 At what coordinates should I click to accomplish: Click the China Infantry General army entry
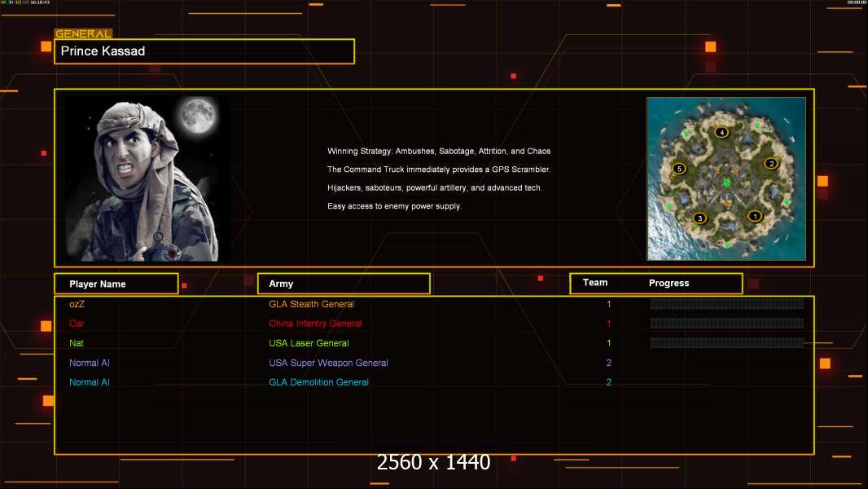[315, 324]
